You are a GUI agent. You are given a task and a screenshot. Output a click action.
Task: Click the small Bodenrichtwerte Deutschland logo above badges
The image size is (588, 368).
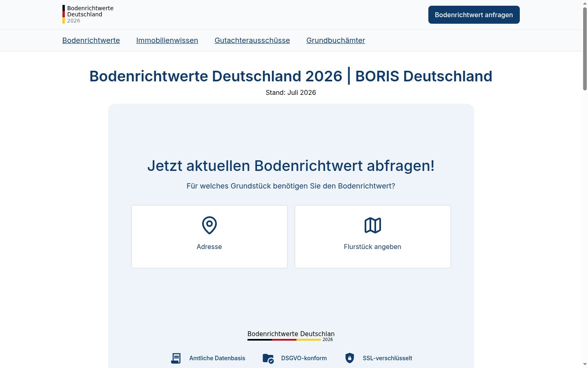click(x=291, y=336)
